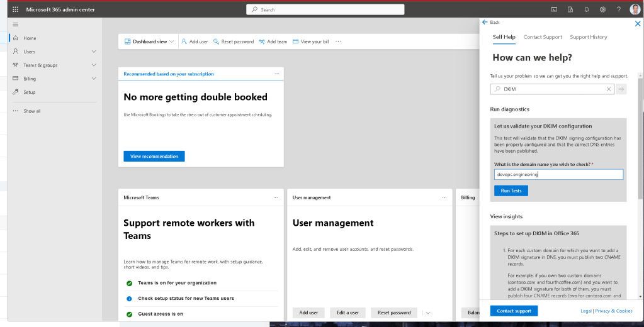
Task: Submit the help search arrow button
Action: tap(621, 89)
